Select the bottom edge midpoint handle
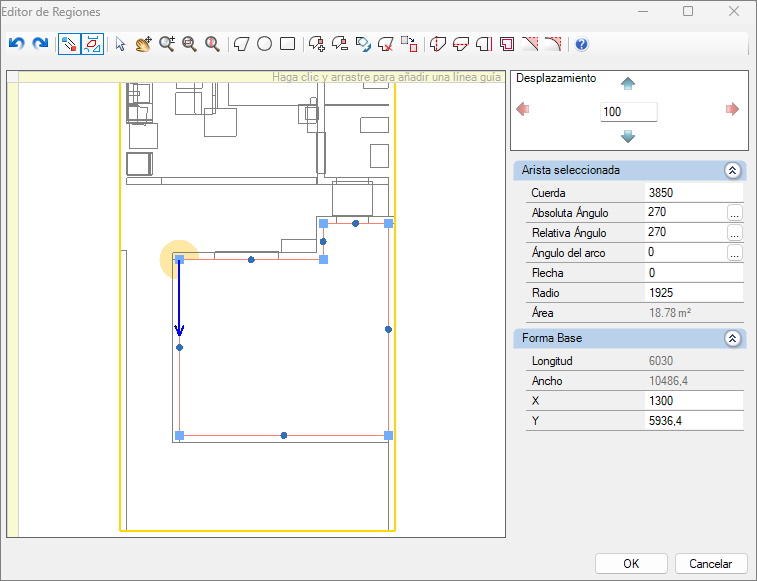The image size is (757, 581). 284,436
